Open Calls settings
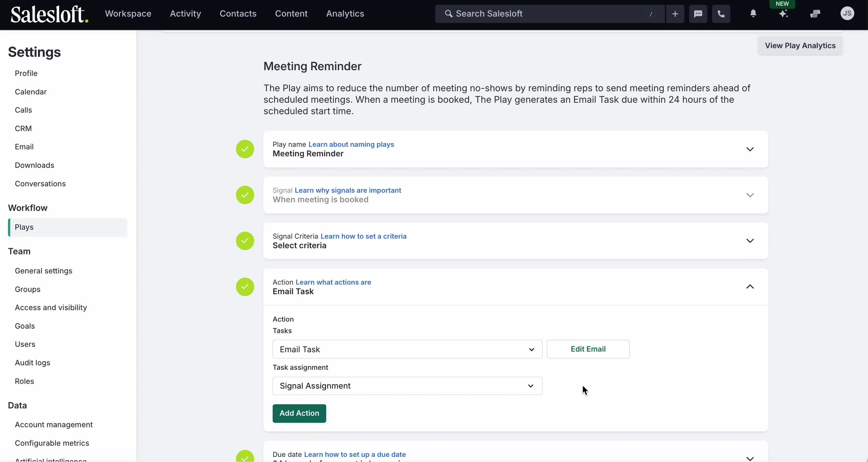Image resolution: width=868 pixels, height=462 pixels. (x=23, y=110)
